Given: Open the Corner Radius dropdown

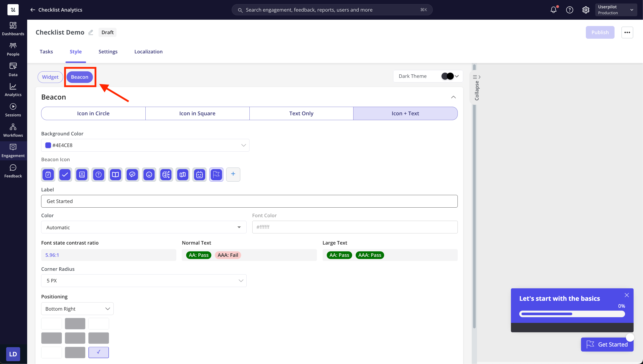Looking at the screenshot, I should click(x=144, y=281).
